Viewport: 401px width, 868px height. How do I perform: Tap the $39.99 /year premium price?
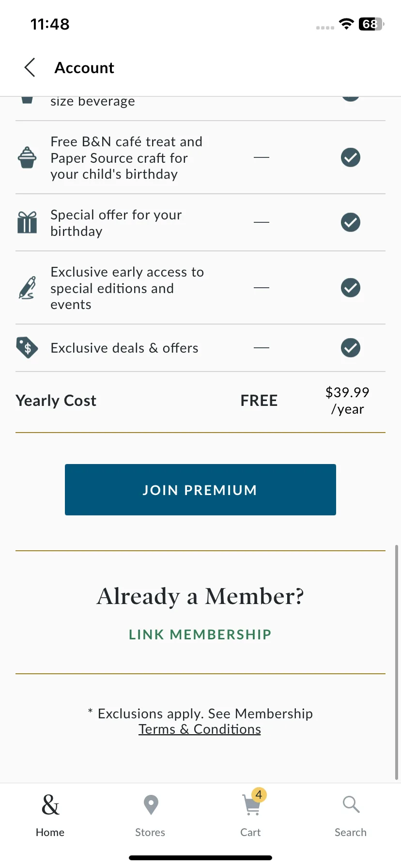point(347,401)
